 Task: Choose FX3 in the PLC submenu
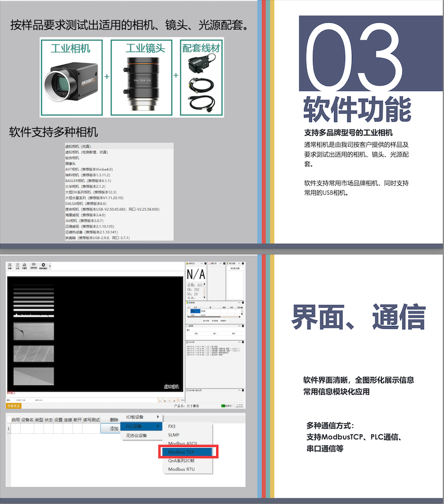click(173, 426)
